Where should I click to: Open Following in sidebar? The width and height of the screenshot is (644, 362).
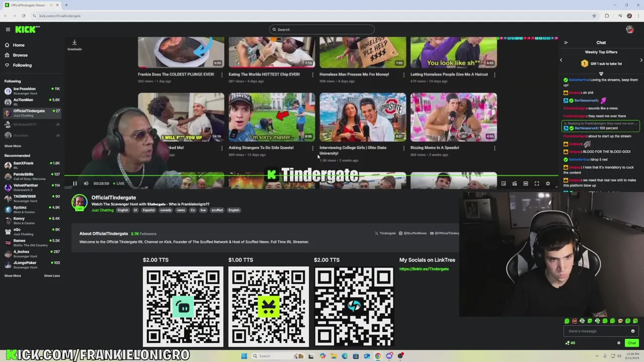click(x=22, y=65)
